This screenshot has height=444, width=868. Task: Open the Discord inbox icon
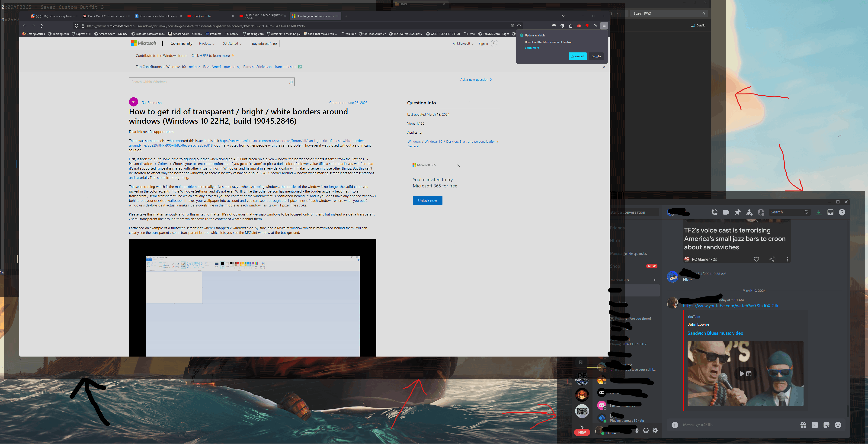[x=830, y=212]
